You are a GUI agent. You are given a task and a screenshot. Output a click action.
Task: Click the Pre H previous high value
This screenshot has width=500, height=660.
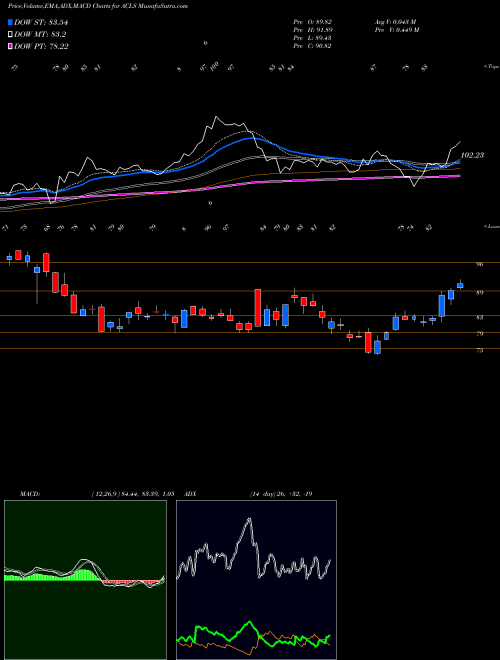(312, 29)
